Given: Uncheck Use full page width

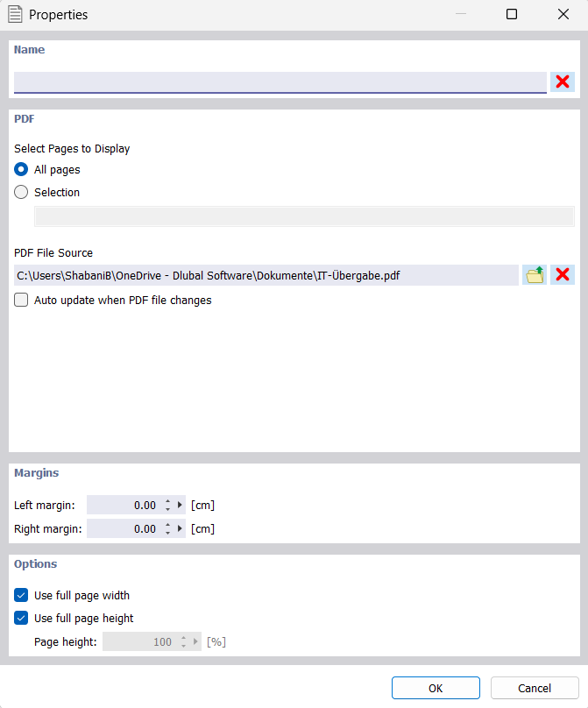Looking at the screenshot, I should (20, 595).
